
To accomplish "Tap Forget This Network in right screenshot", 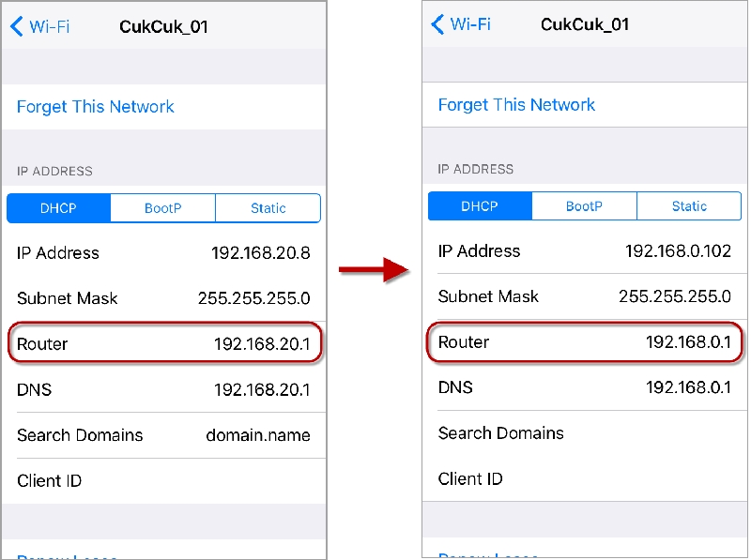I will point(516,105).
